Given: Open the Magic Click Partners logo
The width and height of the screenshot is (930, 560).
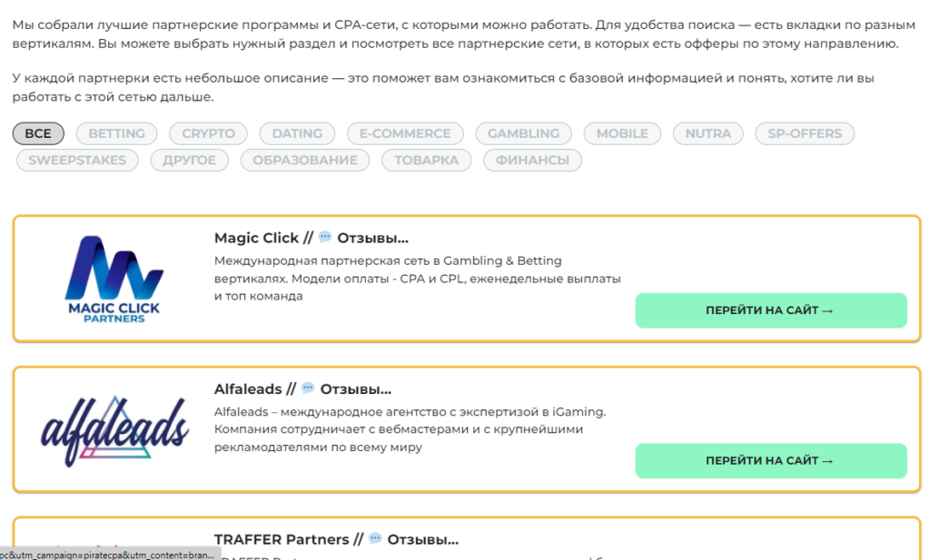Looking at the screenshot, I should 114,279.
